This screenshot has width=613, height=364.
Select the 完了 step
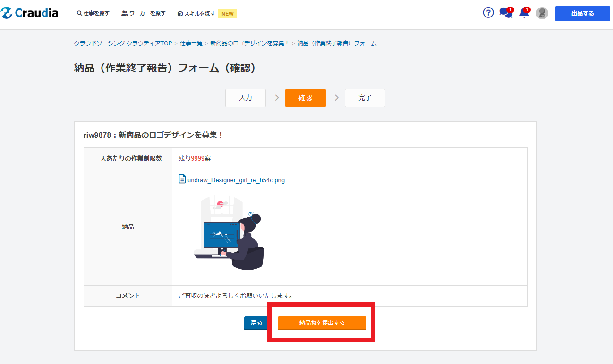coord(365,98)
